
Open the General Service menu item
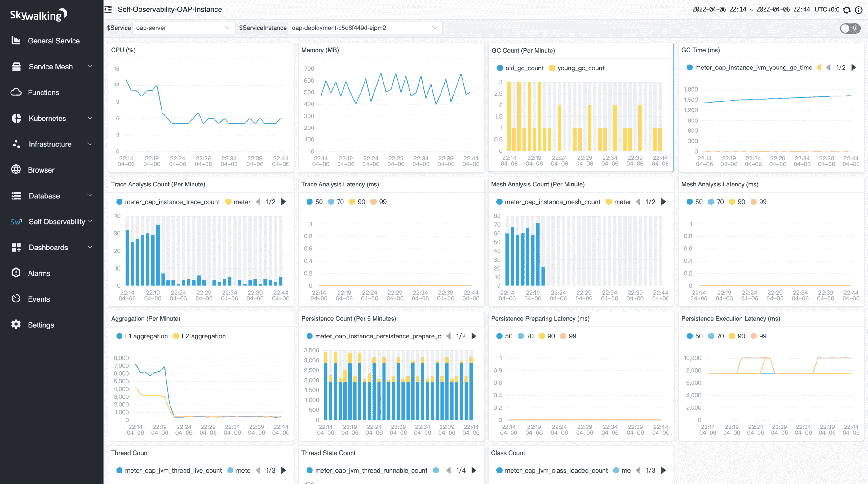point(54,41)
